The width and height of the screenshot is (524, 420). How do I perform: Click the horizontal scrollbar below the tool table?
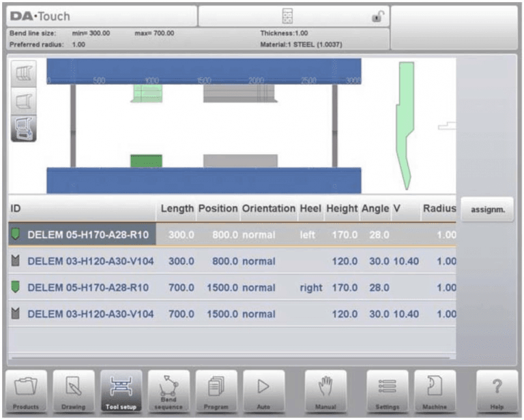click(230, 358)
